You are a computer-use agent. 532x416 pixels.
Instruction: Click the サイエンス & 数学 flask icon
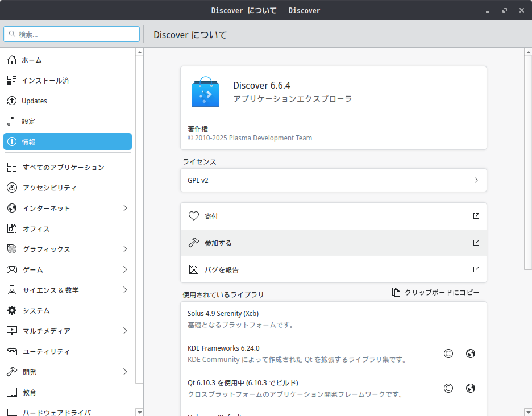pos(12,290)
